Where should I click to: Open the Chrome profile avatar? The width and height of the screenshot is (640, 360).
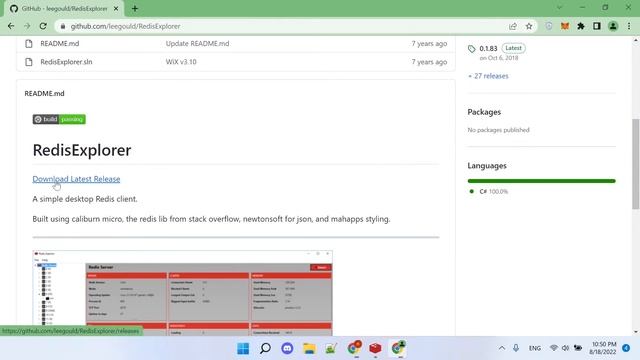click(613, 26)
